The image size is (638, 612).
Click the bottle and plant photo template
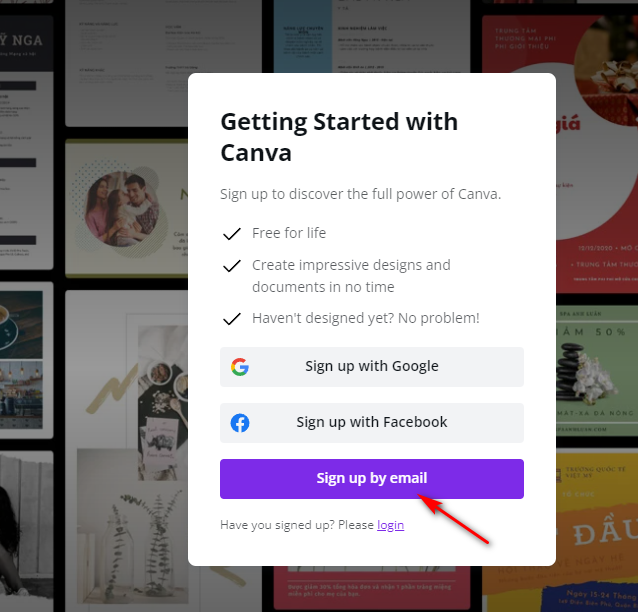(x=127, y=450)
